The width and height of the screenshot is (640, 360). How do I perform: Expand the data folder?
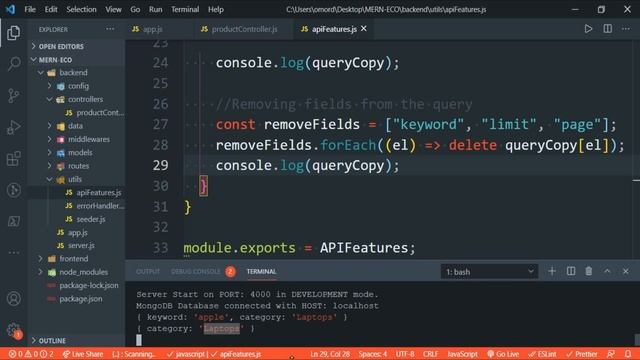pos(76,126)
